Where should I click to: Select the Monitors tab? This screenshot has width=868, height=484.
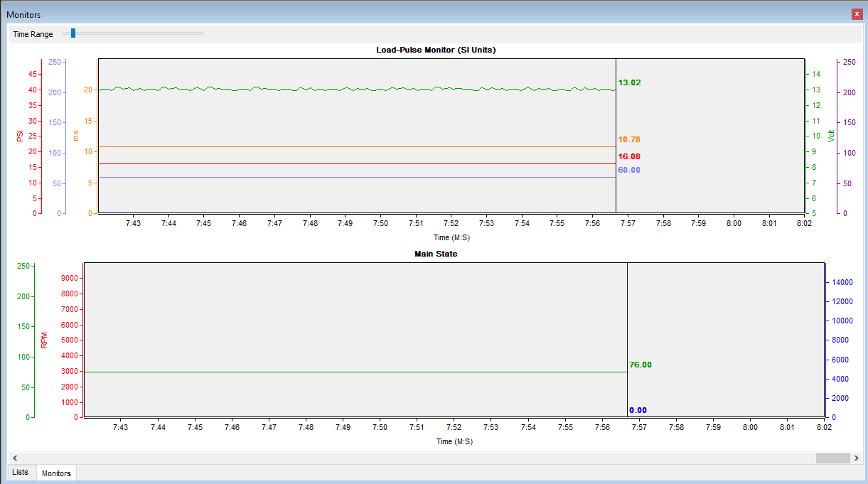coord(56,473)
